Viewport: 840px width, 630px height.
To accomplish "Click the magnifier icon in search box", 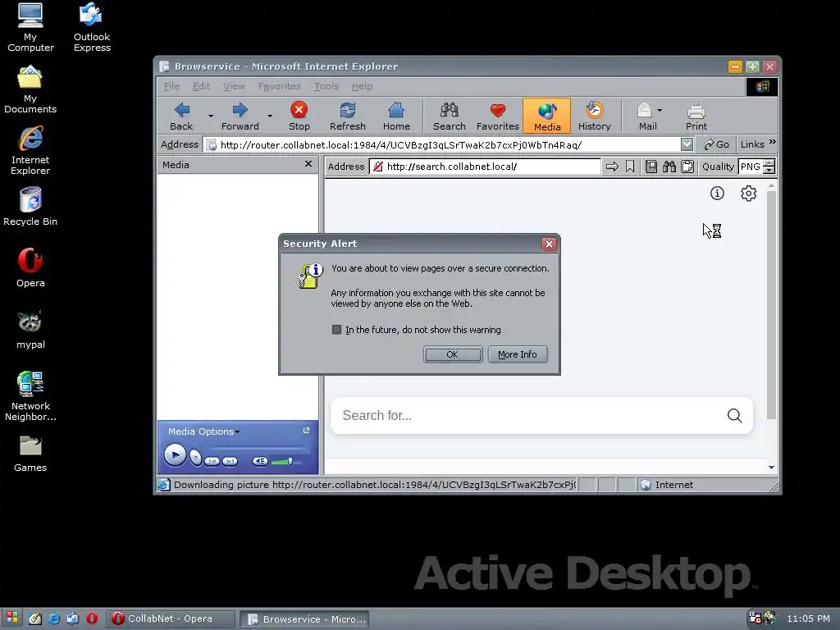I will pos(734,415).
